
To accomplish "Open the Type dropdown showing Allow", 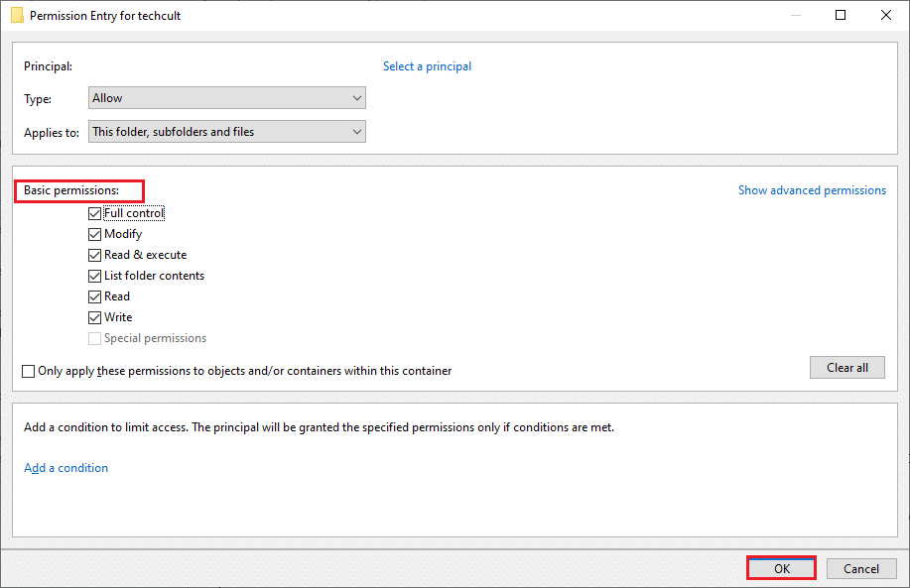I will tap(227, 98).
